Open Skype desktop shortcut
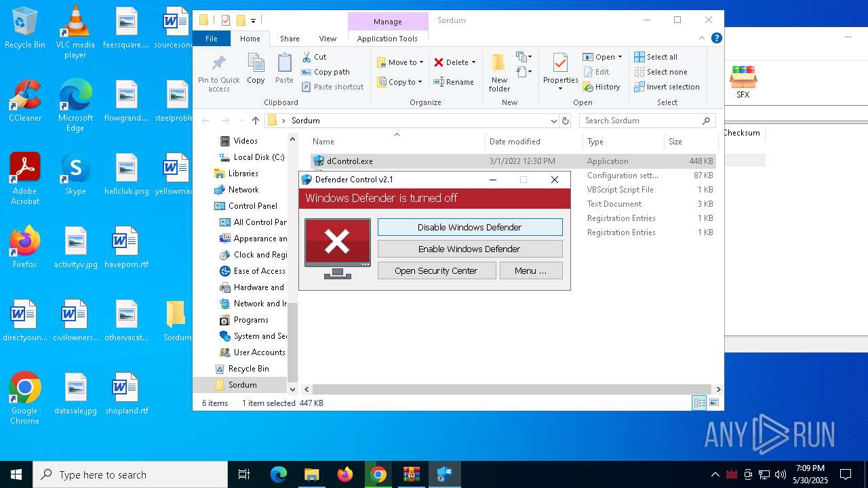 [75, 174]
